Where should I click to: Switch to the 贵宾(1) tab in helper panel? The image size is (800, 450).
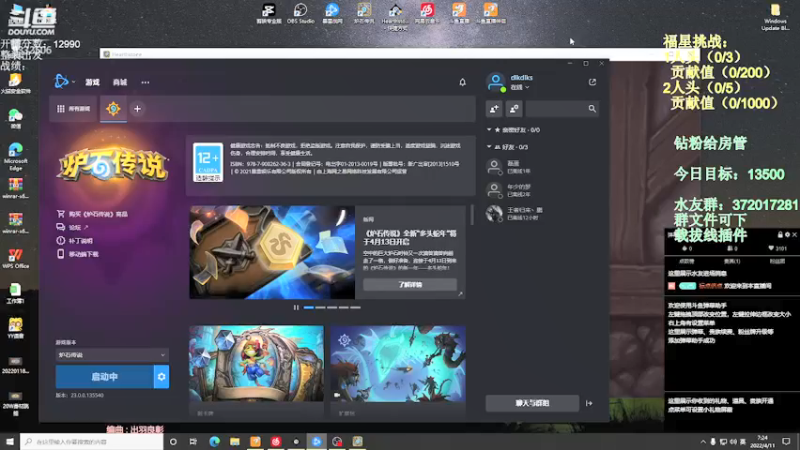[x=732, y=261]
